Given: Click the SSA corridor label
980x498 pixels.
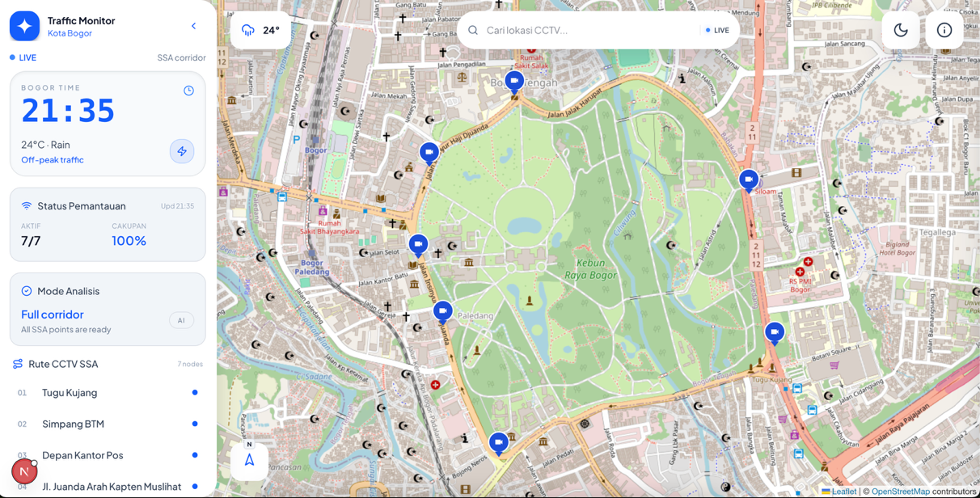Looking at the screenshot, I should pos(181,57).
